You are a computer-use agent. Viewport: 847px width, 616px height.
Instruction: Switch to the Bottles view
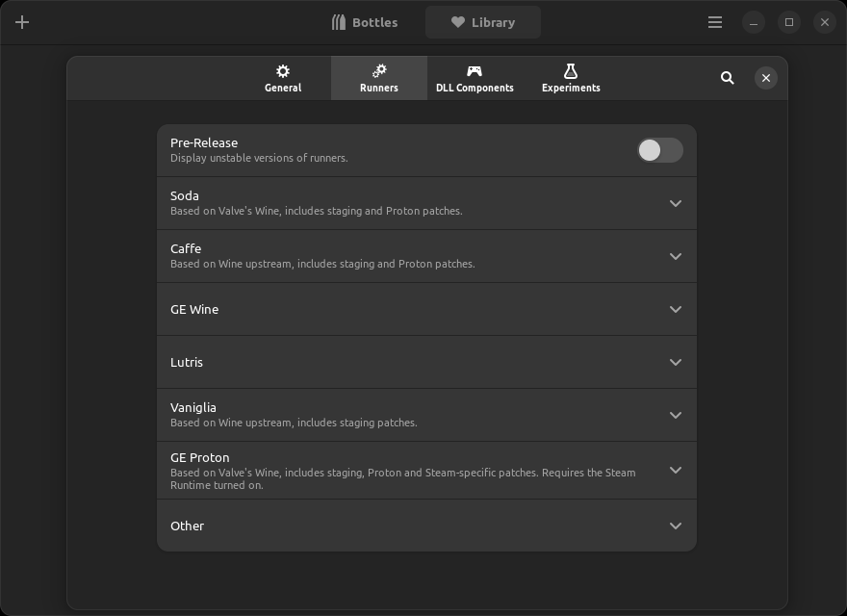[x=366, y=21]
